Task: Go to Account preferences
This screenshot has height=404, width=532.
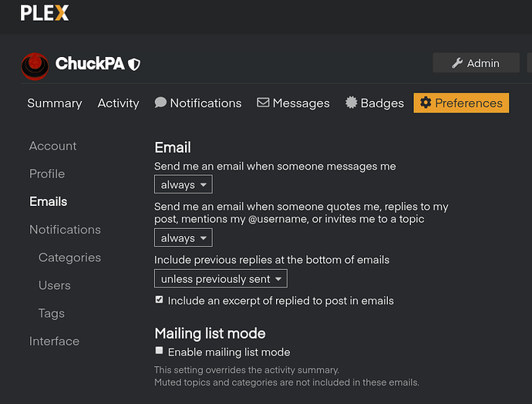Action: (52, 146)
